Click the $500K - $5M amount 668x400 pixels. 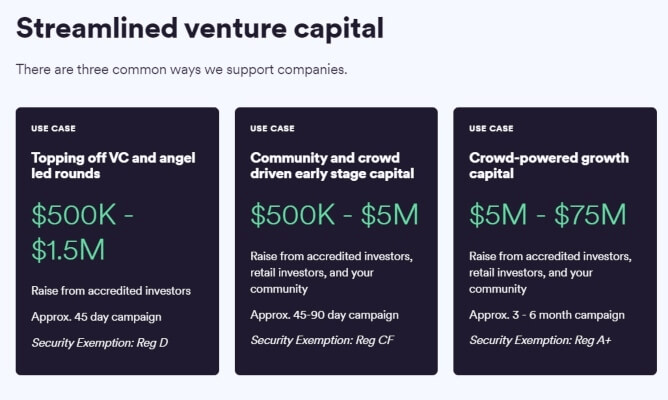(334, 214)
